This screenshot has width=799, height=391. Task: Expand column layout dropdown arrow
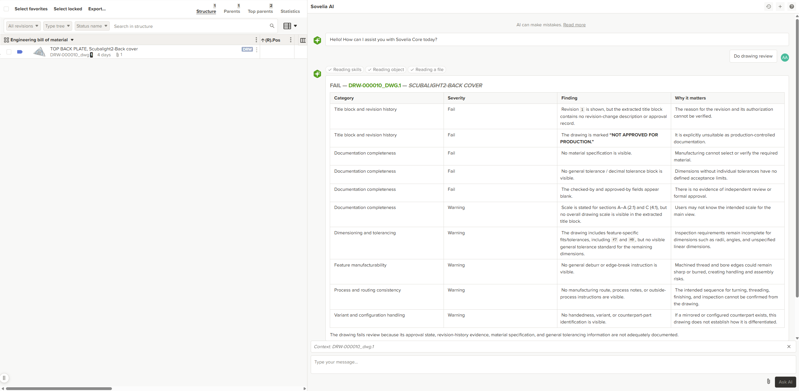pyautogui.click(x=296, y=26)
